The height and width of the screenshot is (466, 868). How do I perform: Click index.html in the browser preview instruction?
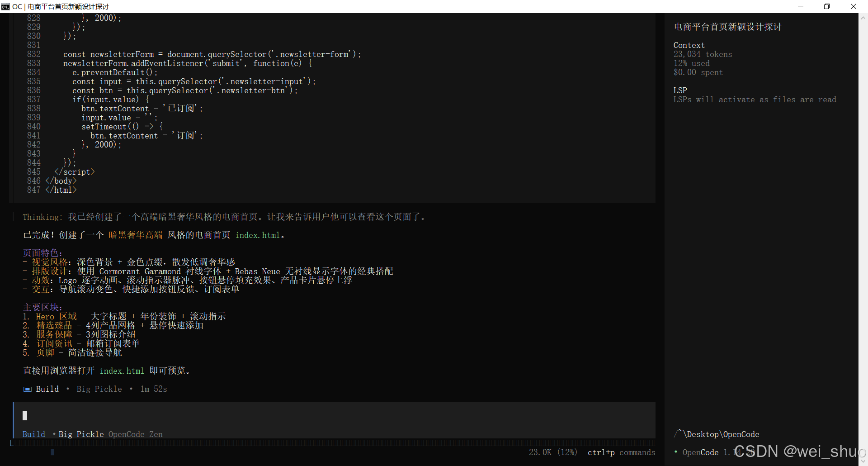point(122,371)
